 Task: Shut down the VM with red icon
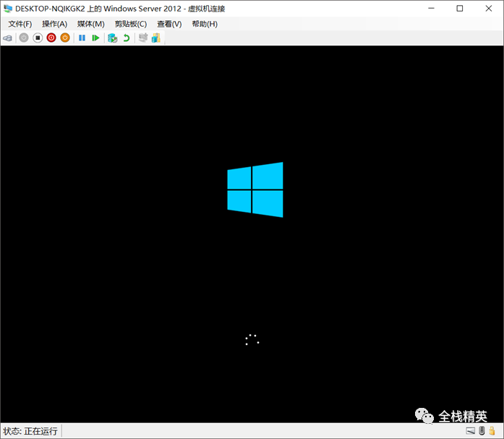(51, 38)
